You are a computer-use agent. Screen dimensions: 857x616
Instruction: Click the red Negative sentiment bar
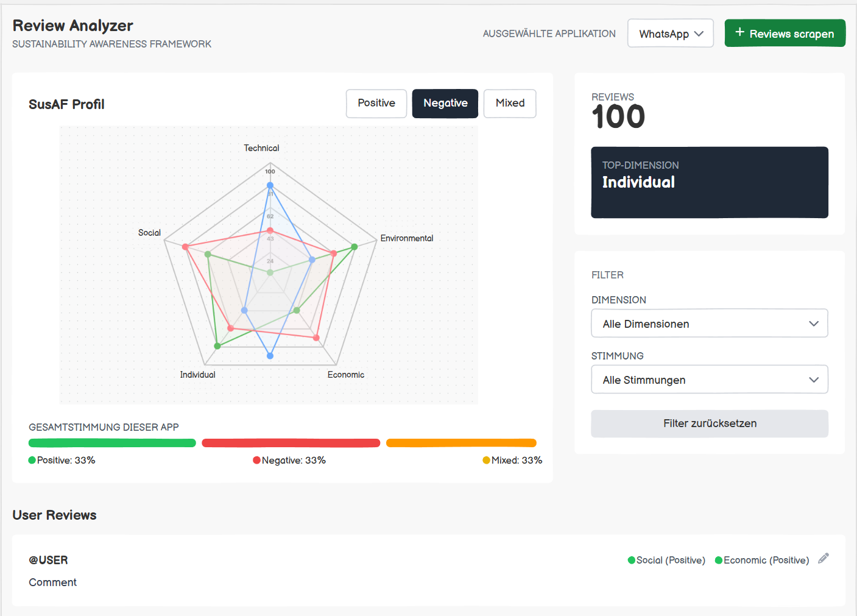(x=291, y=443)
